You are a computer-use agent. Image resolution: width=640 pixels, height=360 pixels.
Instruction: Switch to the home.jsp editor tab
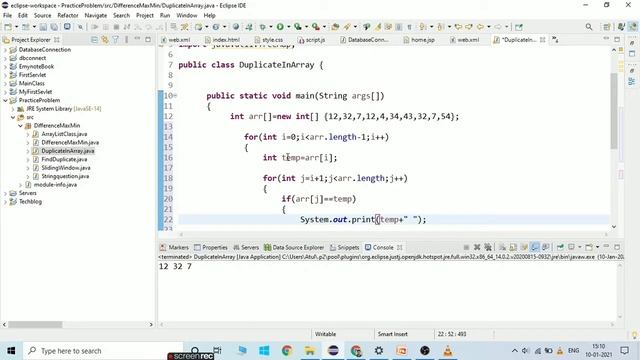point(419,40)
